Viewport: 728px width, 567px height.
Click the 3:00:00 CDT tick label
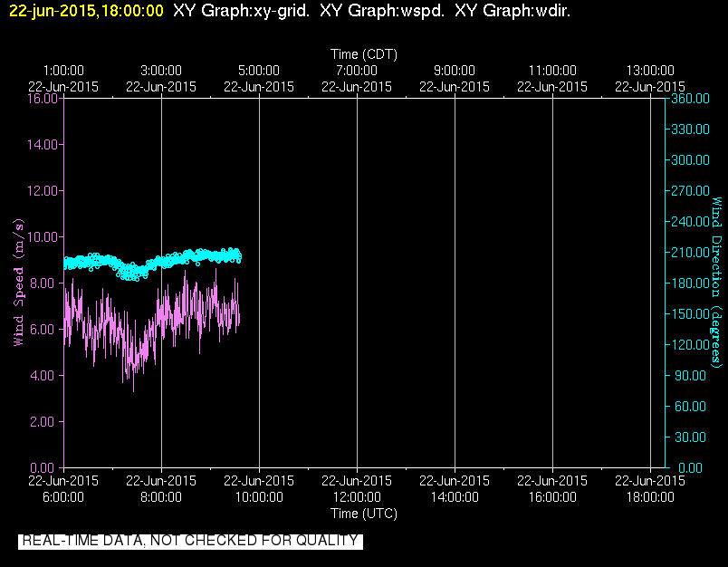click(161, 71)
